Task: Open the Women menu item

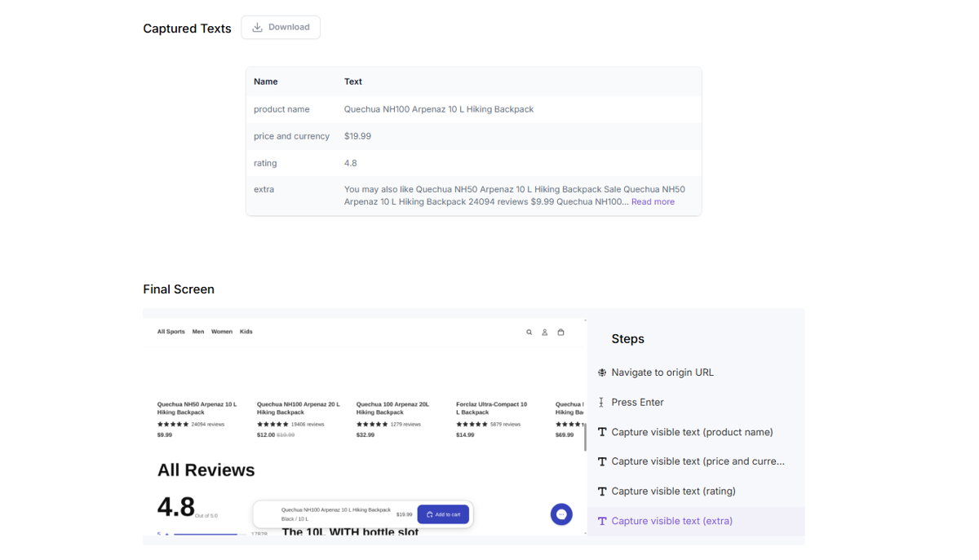Action: (x=222, y=332)
